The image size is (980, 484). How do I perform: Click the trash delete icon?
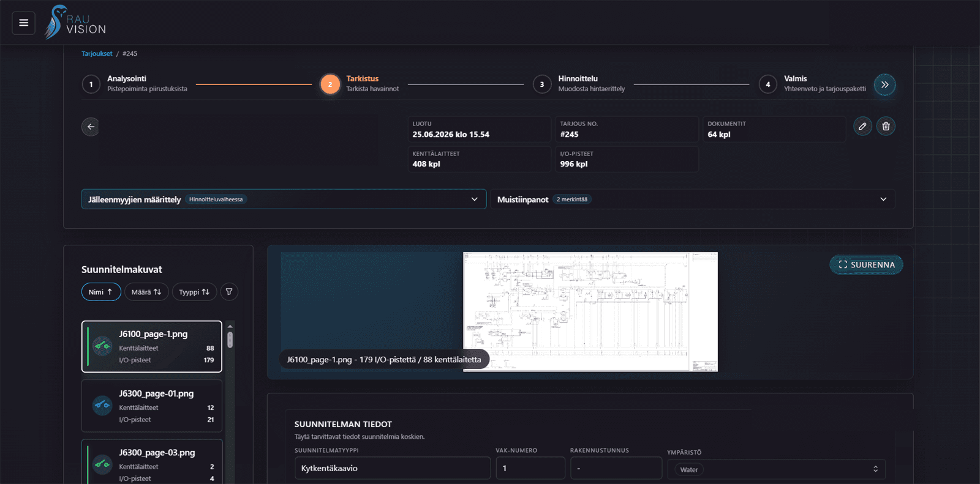pos(886,126)
